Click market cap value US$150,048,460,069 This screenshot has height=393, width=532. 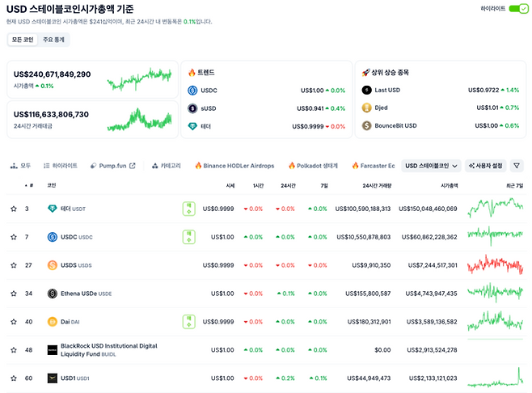pyautogui.click(x=428, y=209)
